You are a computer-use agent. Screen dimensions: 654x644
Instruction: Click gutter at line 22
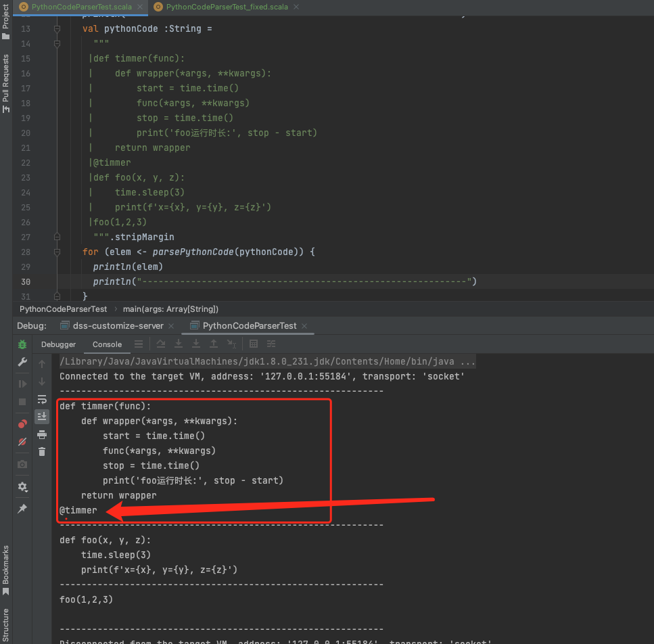26,162
